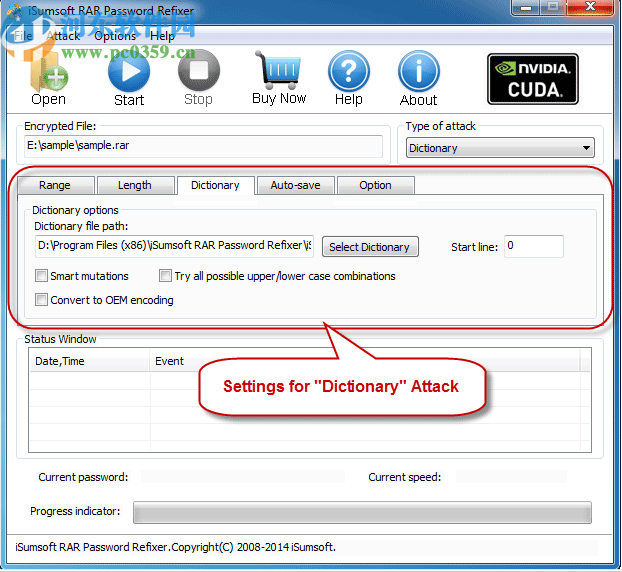Show the About information icon
The image size is (622, 572).
[x=419, y=79]
